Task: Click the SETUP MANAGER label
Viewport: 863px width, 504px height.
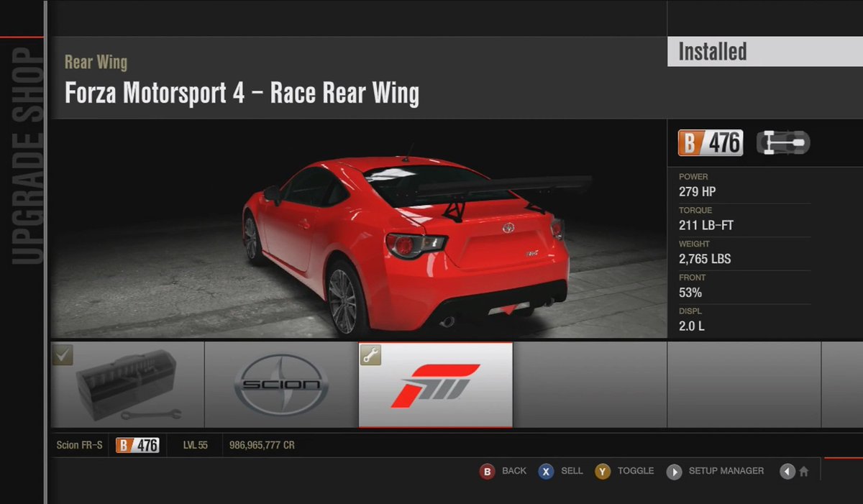Action: click(x=726, y=471)
